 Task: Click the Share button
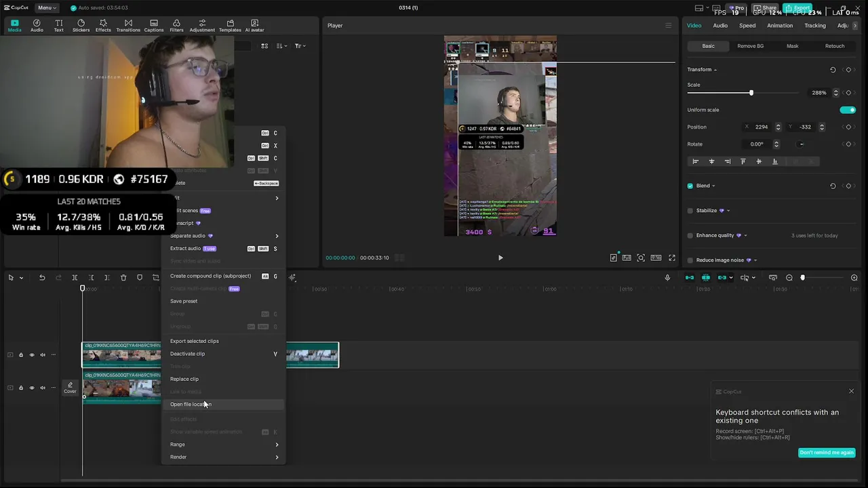pyautogui.click(x=765, y=8)
